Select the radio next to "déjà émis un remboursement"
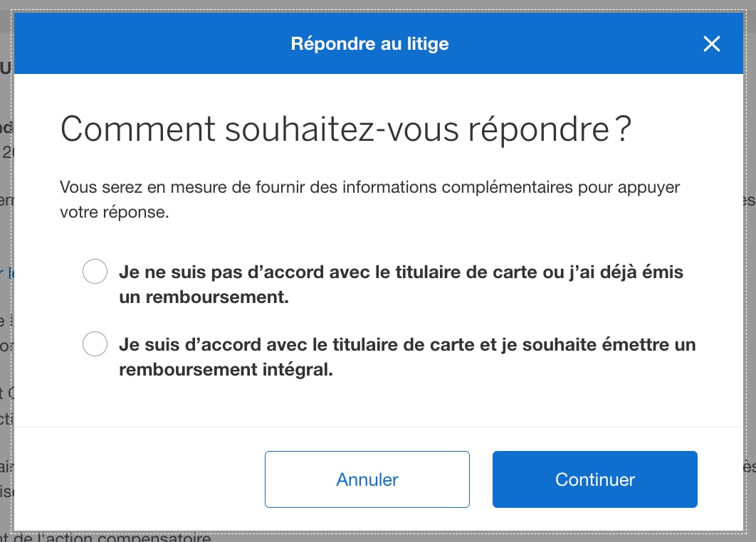This screenshot has height=542, width=756. 95,271
